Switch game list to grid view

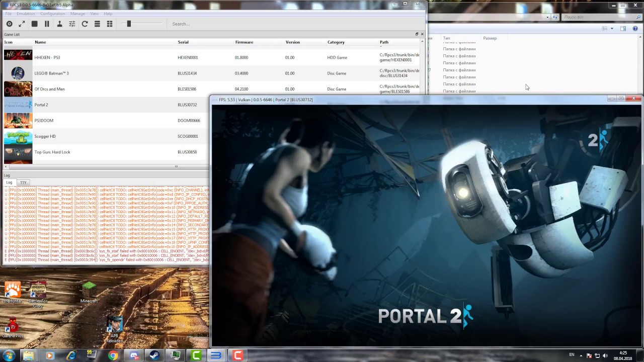pos(109,24)
